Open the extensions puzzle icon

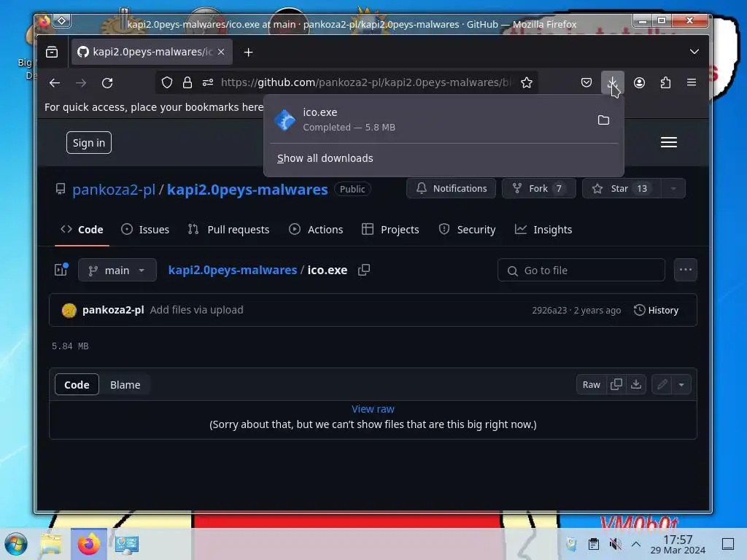click(665, 83)
